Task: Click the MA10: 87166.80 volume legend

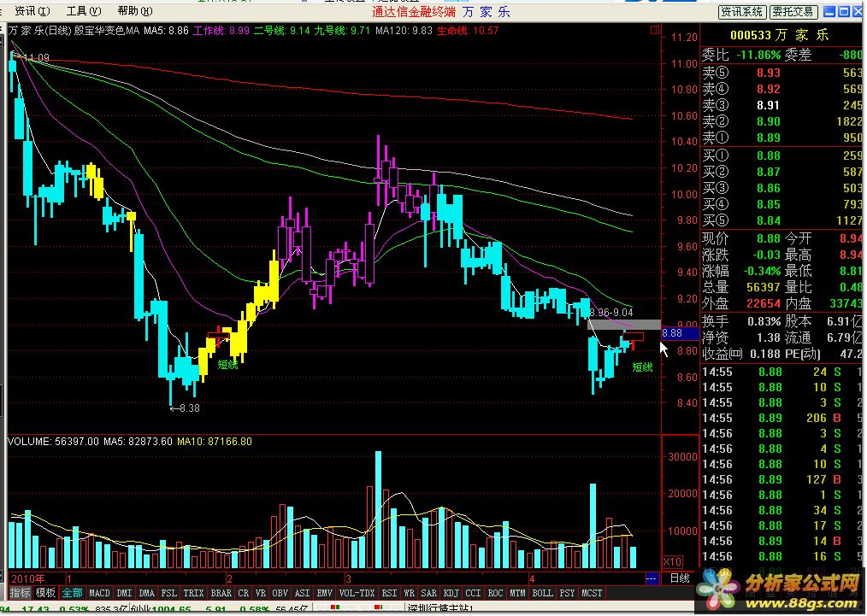Action: click(215, 442)
